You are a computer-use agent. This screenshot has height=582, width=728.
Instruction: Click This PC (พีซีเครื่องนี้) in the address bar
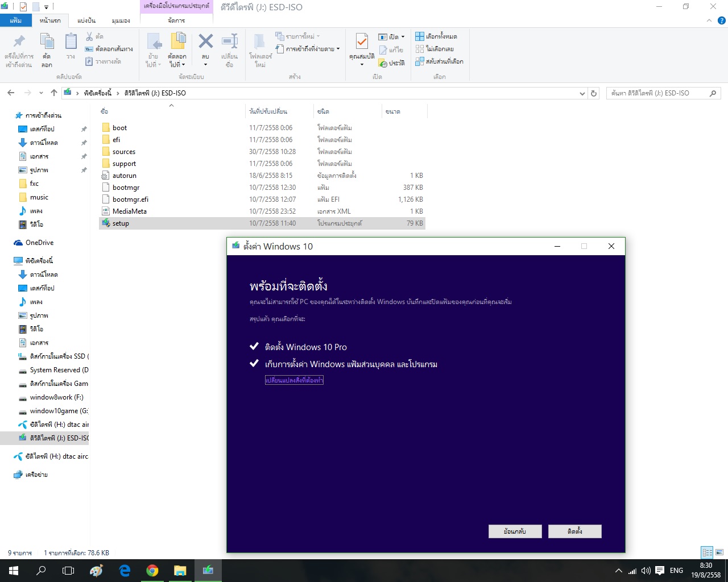[x=98, y=93]
